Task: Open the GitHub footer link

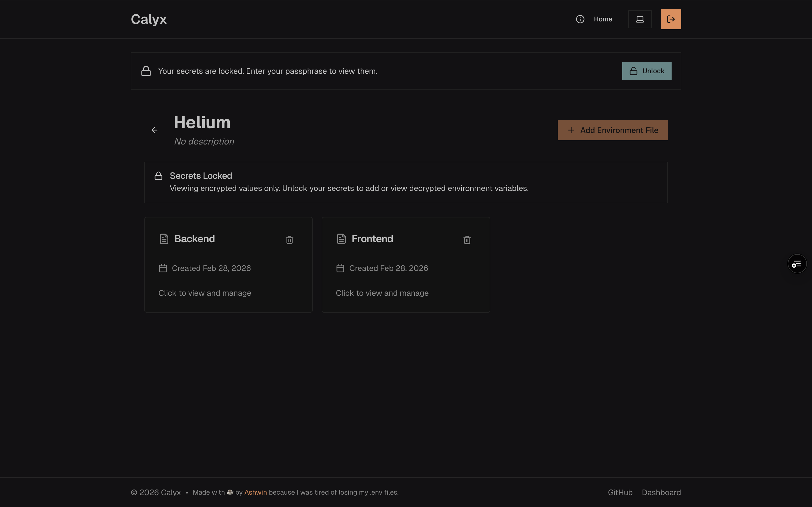Action: tap(620, 492)
